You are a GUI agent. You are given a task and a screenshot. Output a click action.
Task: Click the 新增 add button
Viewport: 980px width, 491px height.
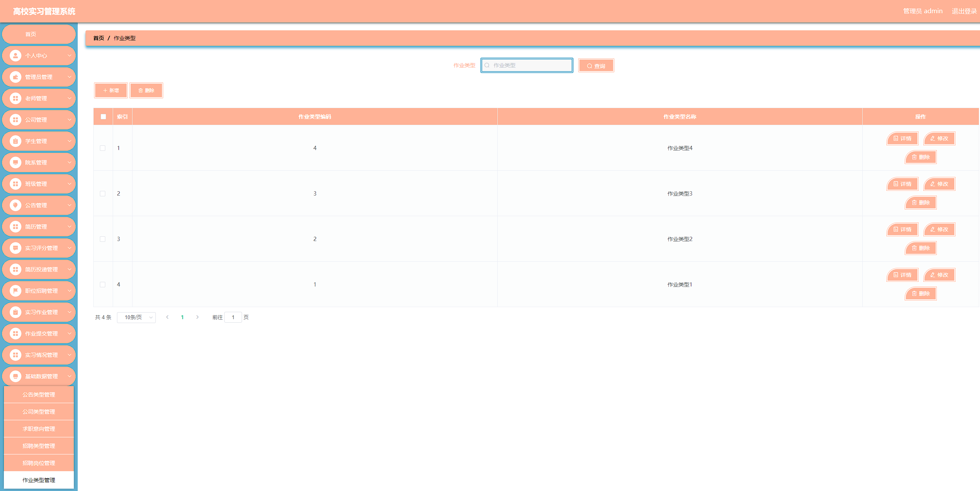[111, 91]
